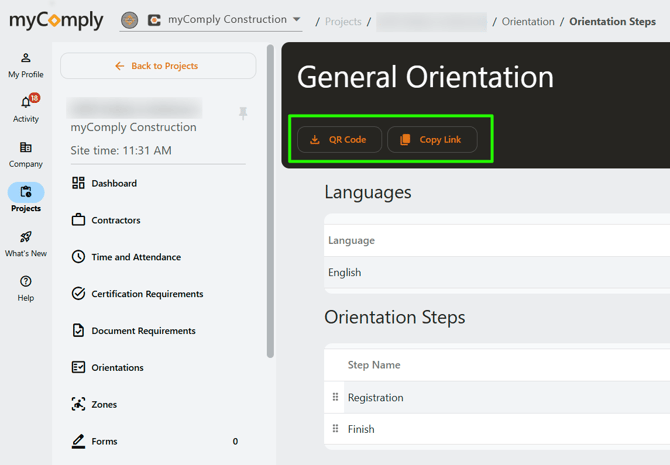Open the Company section icon

pos(26,147)
